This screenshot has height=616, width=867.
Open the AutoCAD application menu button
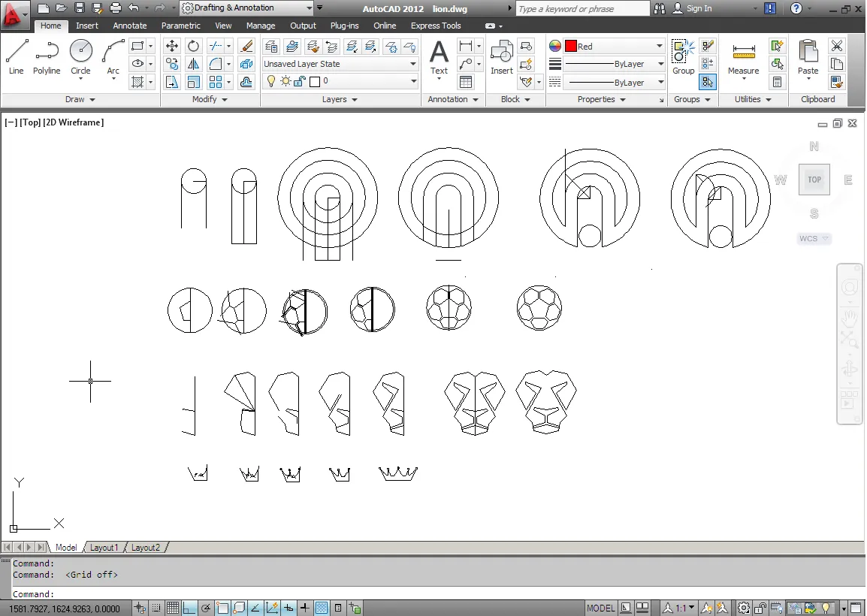14,16
